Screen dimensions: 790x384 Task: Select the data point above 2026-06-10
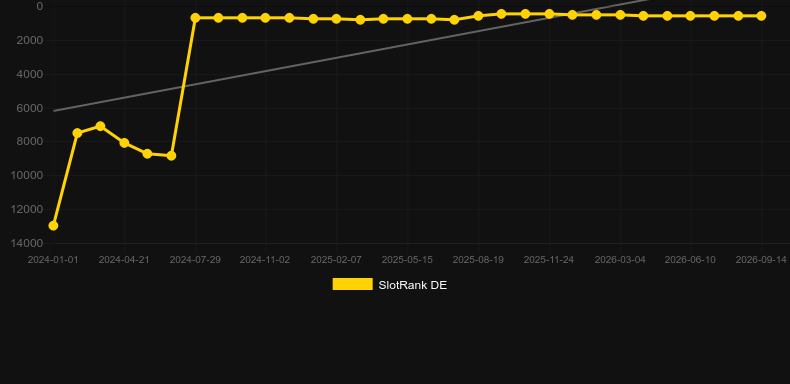[x=690, y=16]
